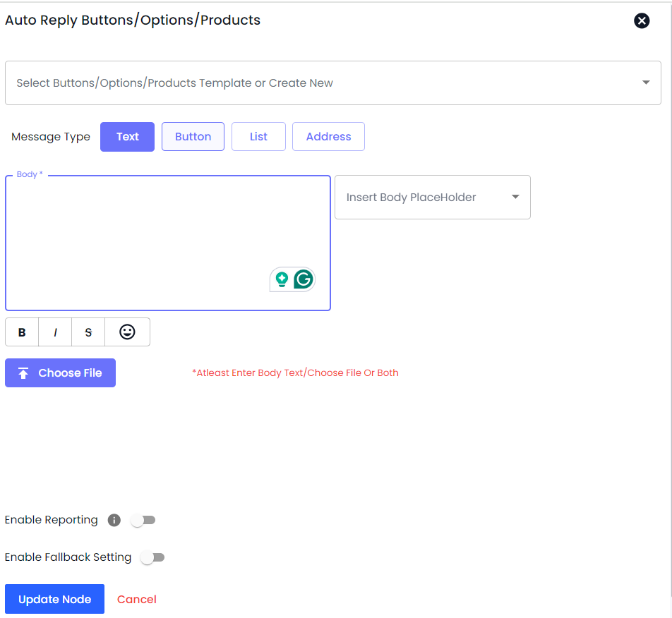Click the Choose File upload button

pyautogui.click(x=60, y=373)
